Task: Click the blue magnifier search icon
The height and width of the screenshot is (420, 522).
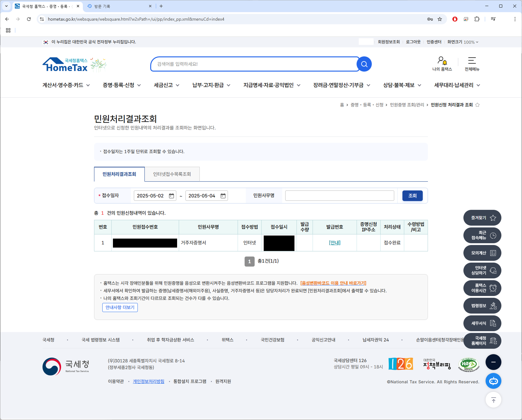Action: (x=364, y=64)
